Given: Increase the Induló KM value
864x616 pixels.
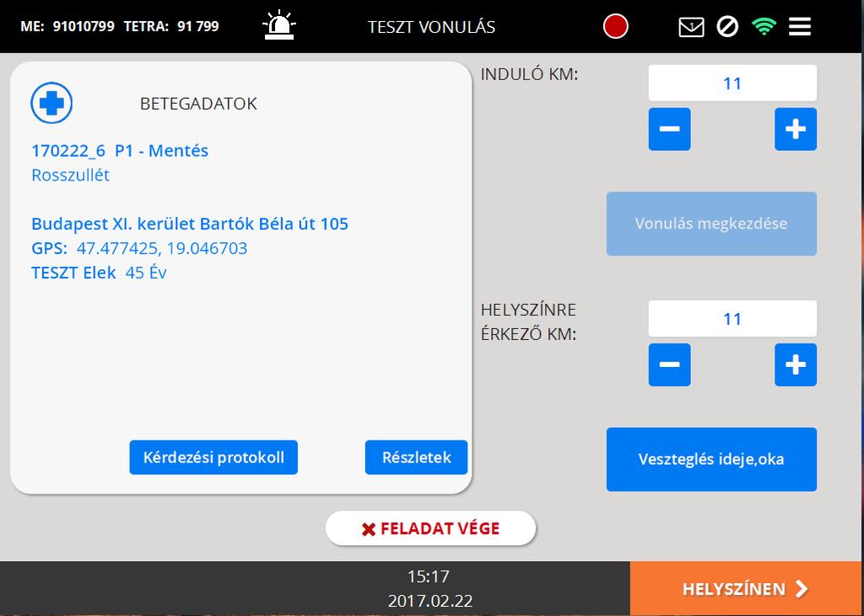Looking at the screenshot, I should [796, 129].
